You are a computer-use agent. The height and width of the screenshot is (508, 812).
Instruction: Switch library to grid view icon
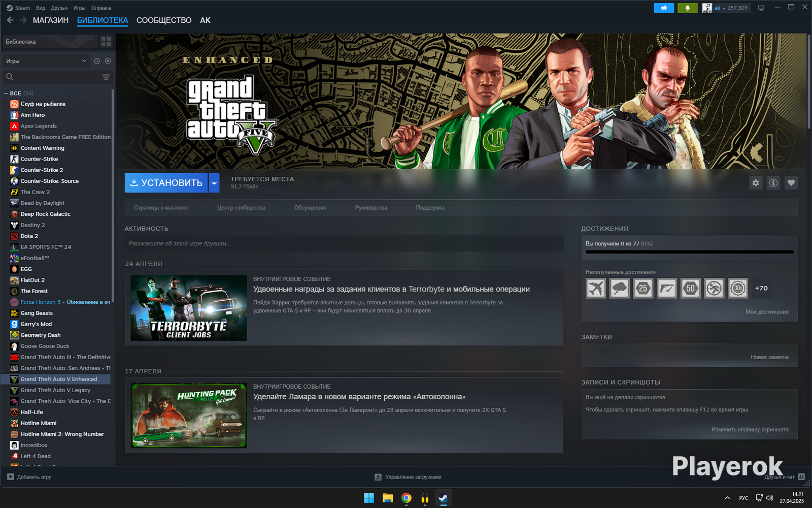tap(106, 41)
